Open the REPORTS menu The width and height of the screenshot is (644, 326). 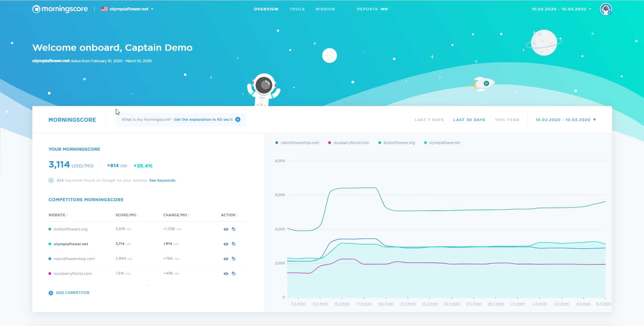coord(367,9)
